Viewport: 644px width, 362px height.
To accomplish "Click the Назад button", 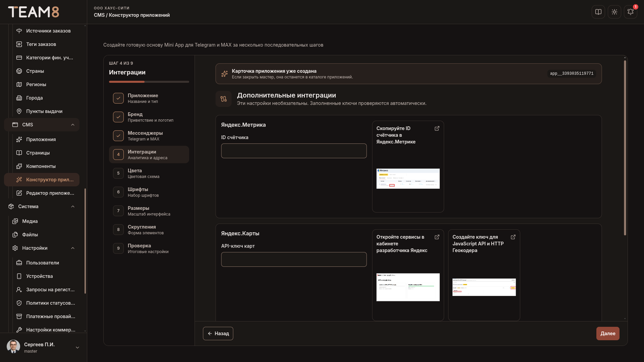I will 218,333.
